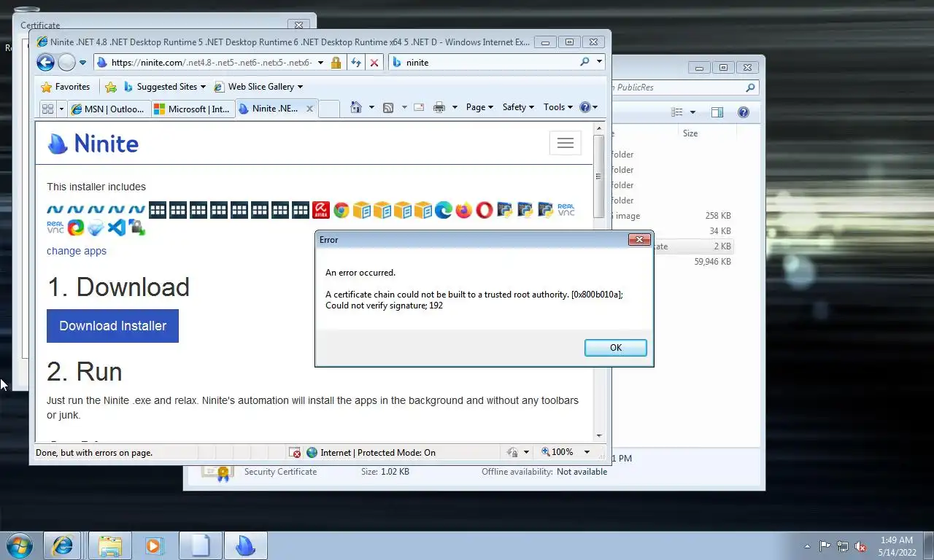Open Windows Explorer from the taskbar
Image resolution: width=934 pixels, height=560 pixels.
(110, 545)
